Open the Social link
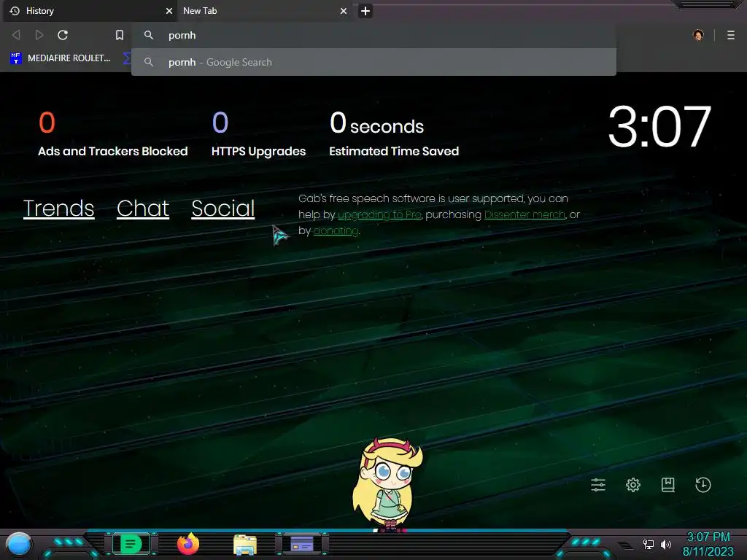Image resolution: width=747 pixels, height=560 pixels. point(223,209)
